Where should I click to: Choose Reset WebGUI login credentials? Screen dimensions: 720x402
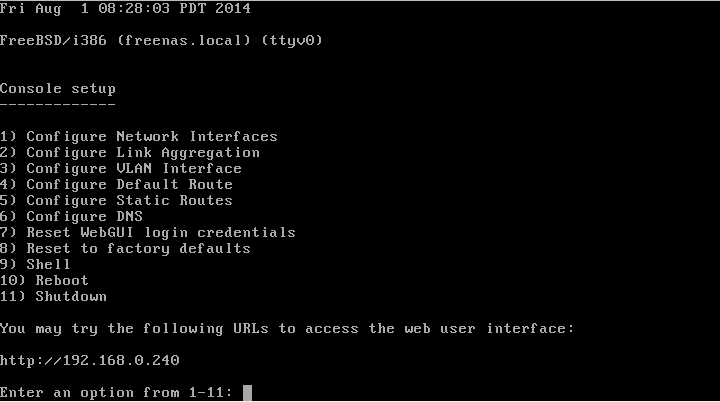[x=148, y=232]
